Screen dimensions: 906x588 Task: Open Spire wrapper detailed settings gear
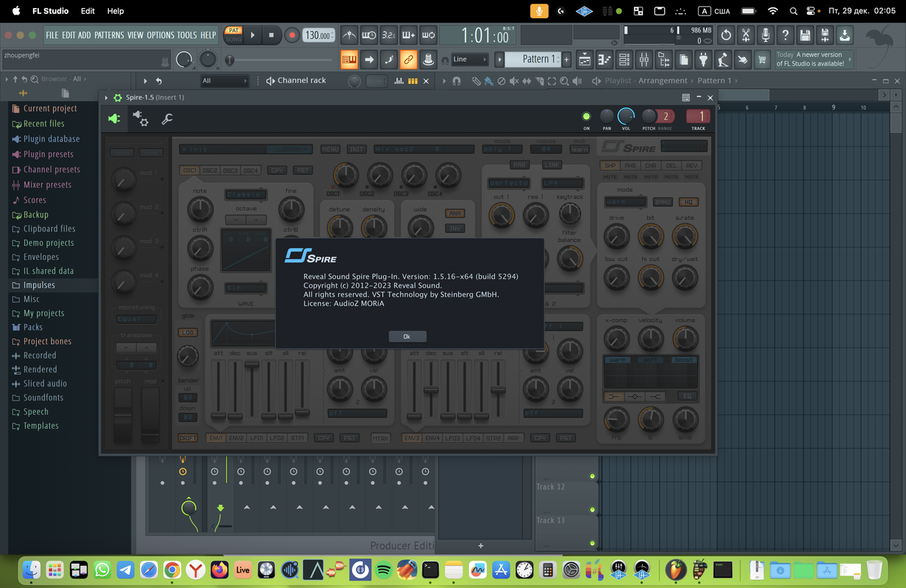(x=140, y=118)
